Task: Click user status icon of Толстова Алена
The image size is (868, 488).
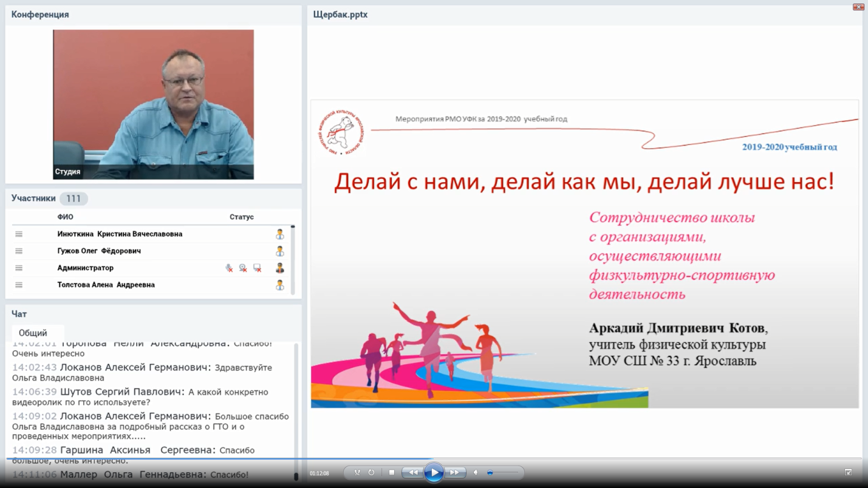Action: pos(279,285)
